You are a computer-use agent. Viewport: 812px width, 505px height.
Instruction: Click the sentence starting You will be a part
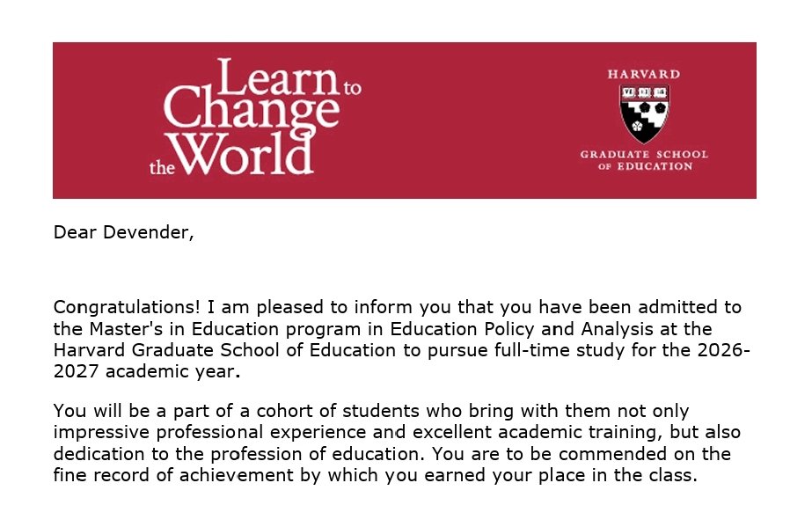tap(371, 411)
